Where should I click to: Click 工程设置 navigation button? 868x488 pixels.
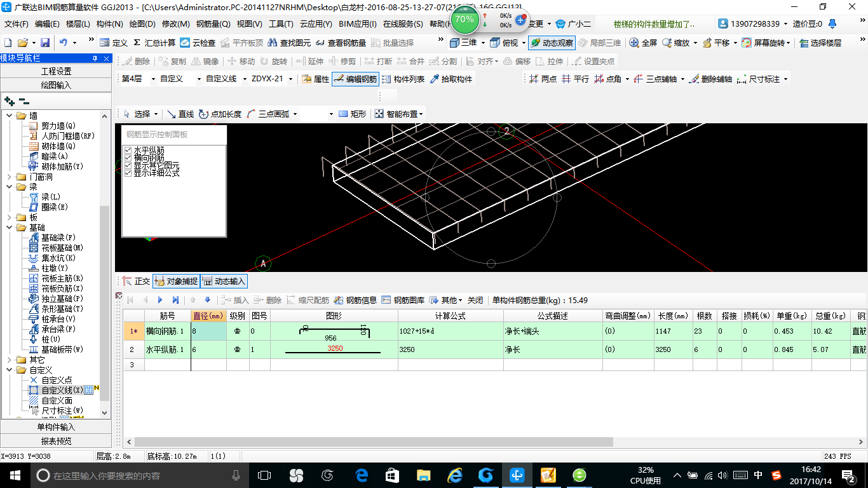[x=56, y=71]
